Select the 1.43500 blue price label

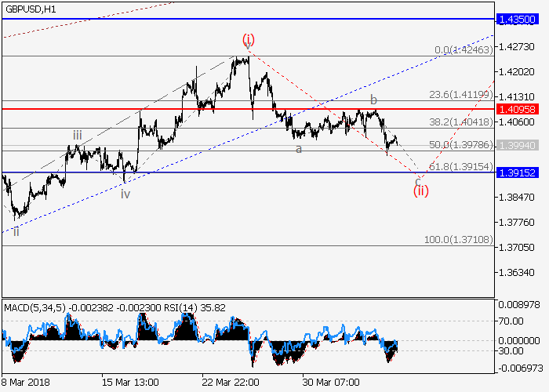517,20
